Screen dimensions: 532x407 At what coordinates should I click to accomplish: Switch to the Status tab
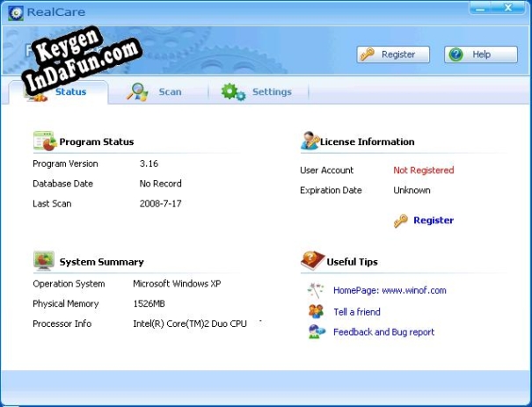point(59,92)
